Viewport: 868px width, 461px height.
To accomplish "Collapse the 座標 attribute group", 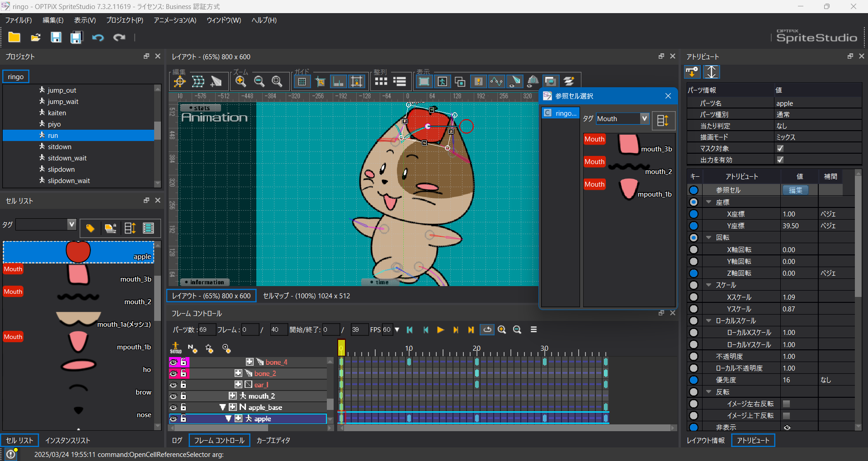I will coord(709,202).
